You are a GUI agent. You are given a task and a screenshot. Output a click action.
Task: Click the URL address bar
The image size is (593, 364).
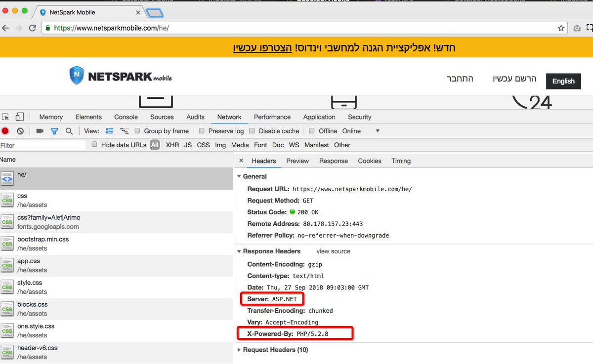click(304, 28)
